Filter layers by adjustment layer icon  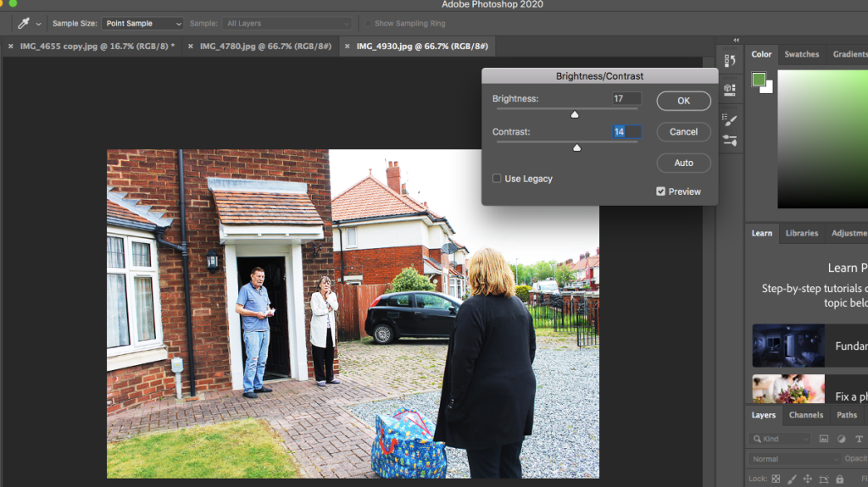coord(842,439)
